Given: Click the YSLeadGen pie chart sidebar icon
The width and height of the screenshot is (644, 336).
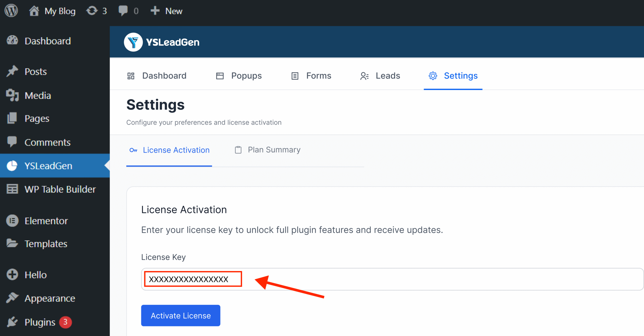Looking at the screenshot, I should tap(12, 166).
